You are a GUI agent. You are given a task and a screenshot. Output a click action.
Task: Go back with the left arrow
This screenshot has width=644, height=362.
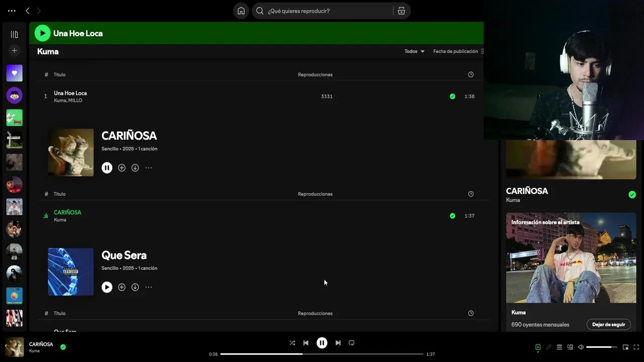pos(28,11)
